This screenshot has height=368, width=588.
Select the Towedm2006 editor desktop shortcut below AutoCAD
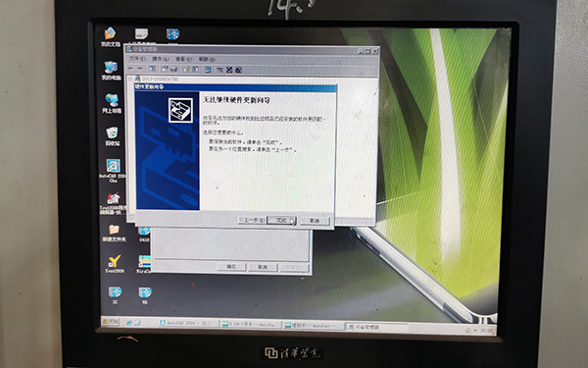pyautogui.click(x=114, y=203)
